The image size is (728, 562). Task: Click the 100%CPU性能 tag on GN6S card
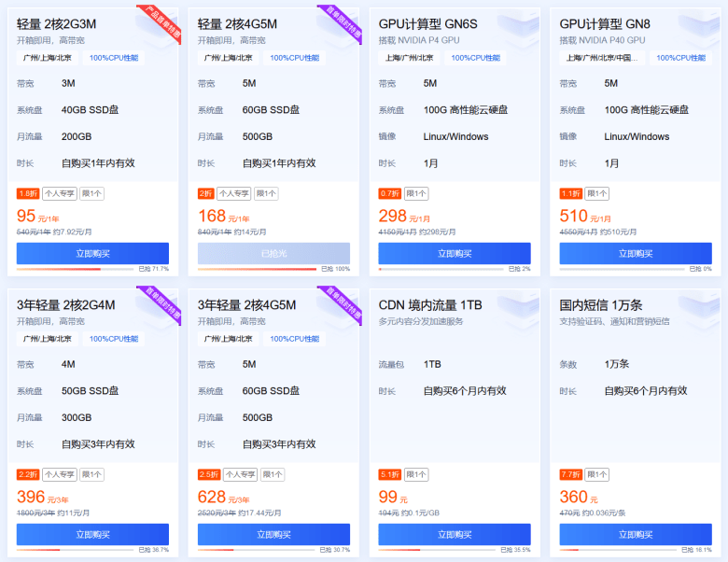(475, 58)
